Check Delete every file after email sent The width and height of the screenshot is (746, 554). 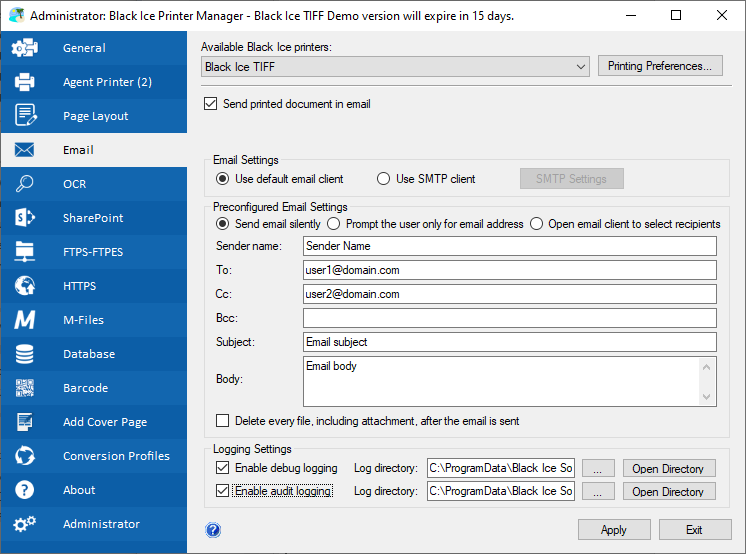[222, 421]
